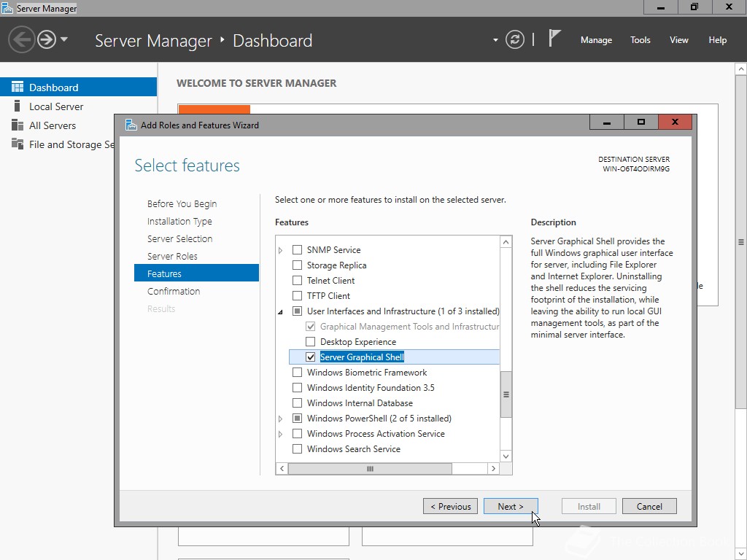Check the Telnet Client checkbox

(298, 280)
